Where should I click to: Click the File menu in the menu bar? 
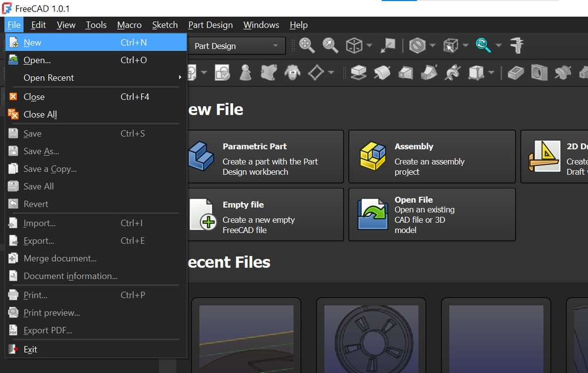pos(14,25)
